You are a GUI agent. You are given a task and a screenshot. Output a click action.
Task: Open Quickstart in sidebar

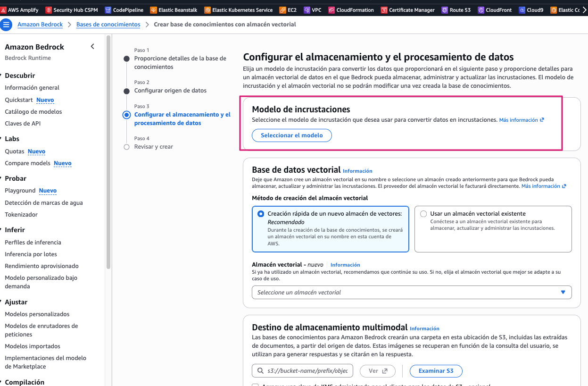click(x=19, y=100)
